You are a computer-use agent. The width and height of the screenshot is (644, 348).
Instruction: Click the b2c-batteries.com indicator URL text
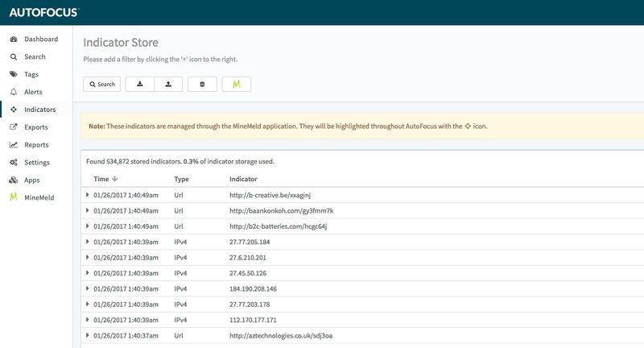click(278, 226)
